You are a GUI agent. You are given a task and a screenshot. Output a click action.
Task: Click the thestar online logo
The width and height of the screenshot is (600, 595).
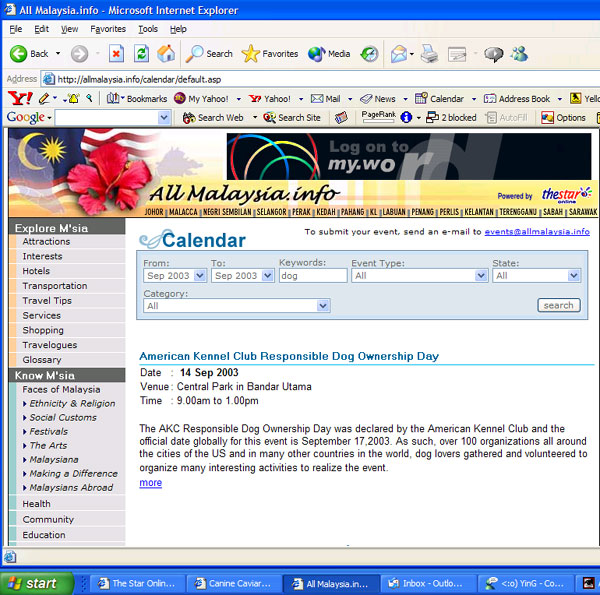(x=566, y=195)
